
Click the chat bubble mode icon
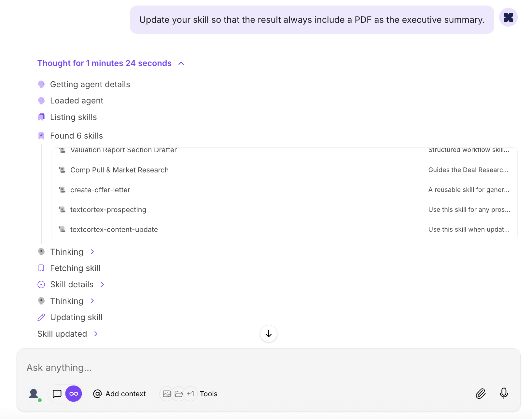(57, 394)
